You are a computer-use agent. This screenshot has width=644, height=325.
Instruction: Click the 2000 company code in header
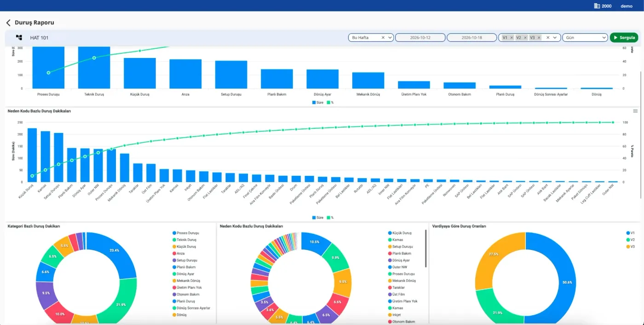tap(607, 6)
